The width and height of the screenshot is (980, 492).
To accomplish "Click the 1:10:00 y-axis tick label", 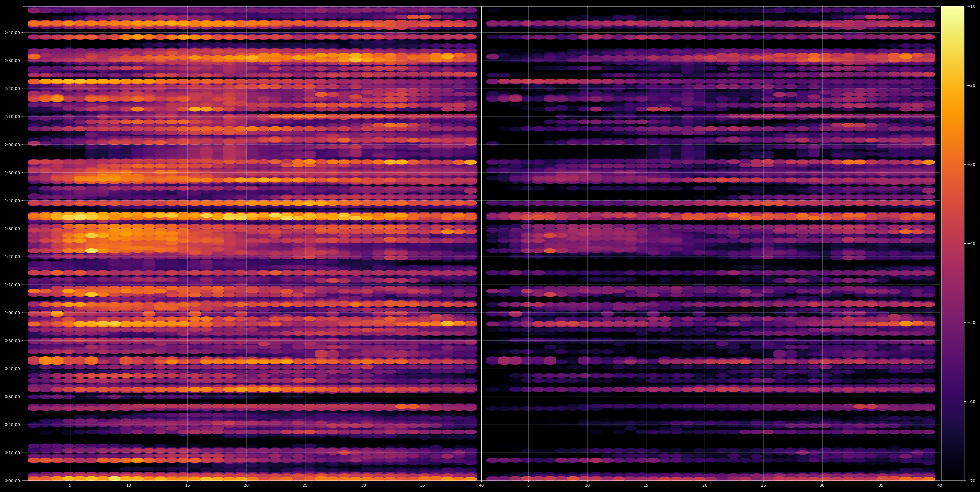I will pos(12,285).
